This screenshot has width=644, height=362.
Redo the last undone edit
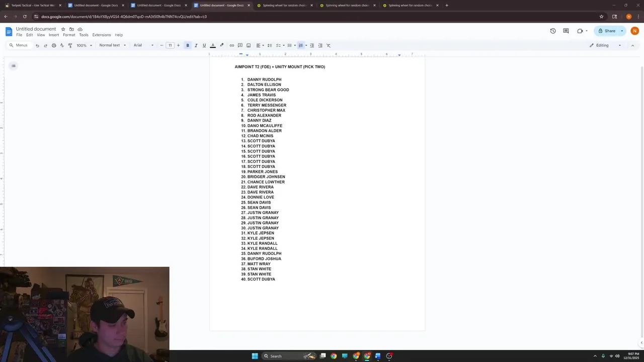pyautogui.click(x=45, y=45)
